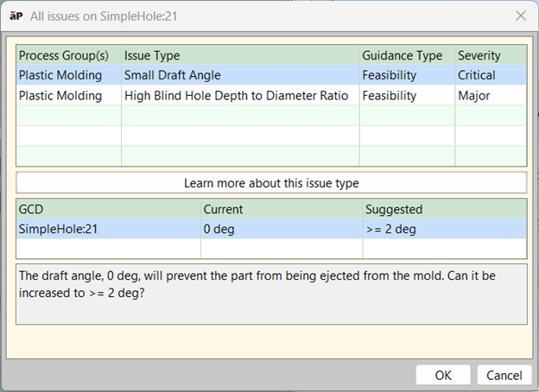Click Learn more about this issue type
Image resolution: width=539 pixels, height=392 pixels.
tap(271, 183)
